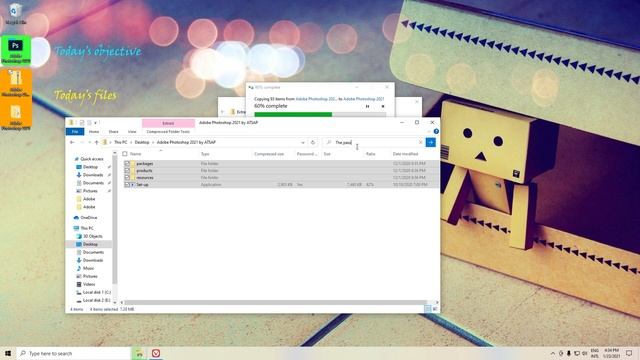Open pinned Downloads under Quick access
The width and height of the screenshot is (640, 360).
93,175
